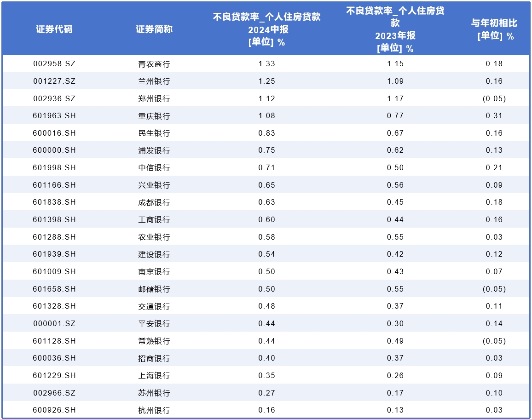
Task: Click 上海银行's 2023 value 0.26
Action: (395, 376)
